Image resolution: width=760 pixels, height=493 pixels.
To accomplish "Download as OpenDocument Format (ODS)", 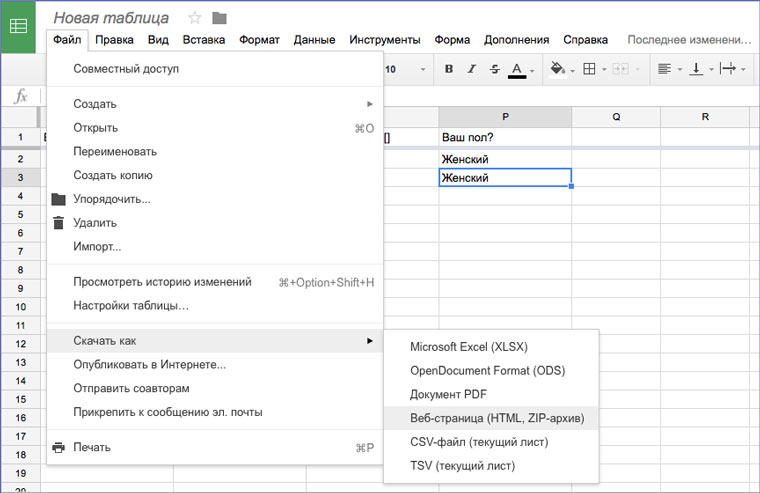I will click(491, 371).
